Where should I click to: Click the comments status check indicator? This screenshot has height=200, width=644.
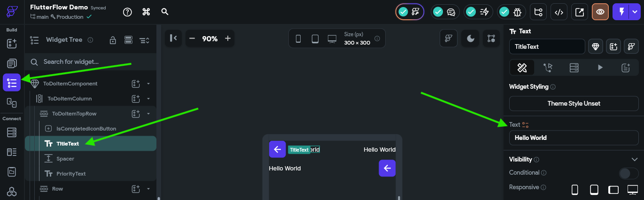click(x=444, y=12)
